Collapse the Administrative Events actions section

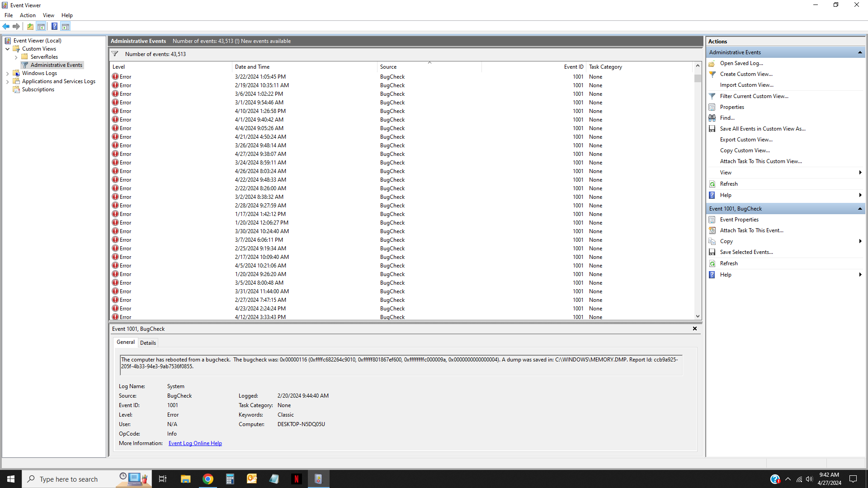(x=860, y=52)
